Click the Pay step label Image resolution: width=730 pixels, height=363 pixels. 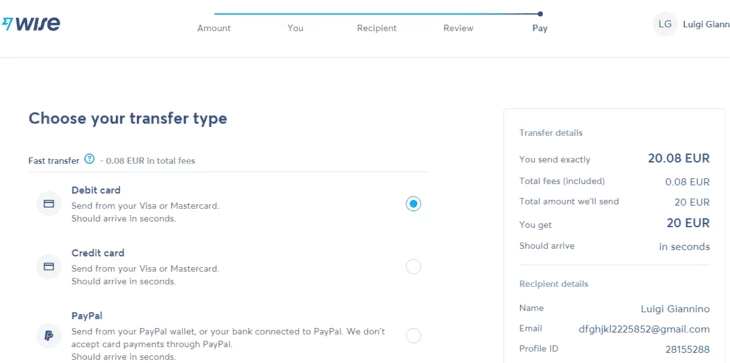[x=540, y=28]
